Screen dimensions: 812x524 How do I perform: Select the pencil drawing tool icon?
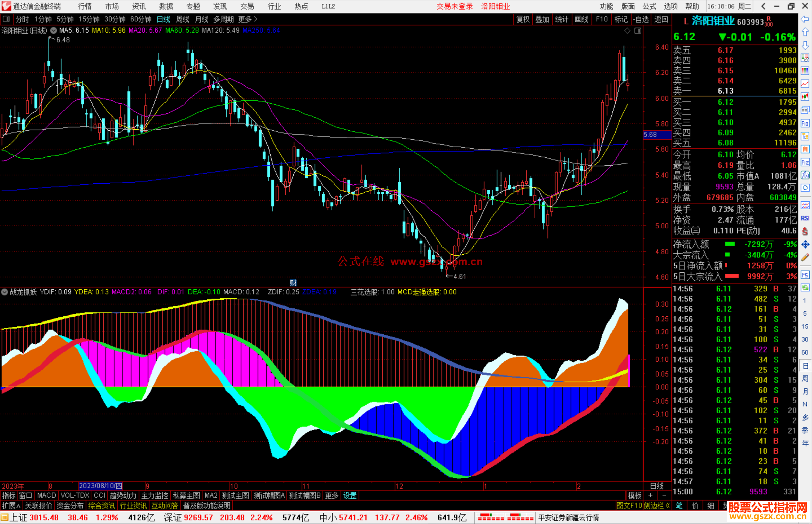(x=805, y=257)
